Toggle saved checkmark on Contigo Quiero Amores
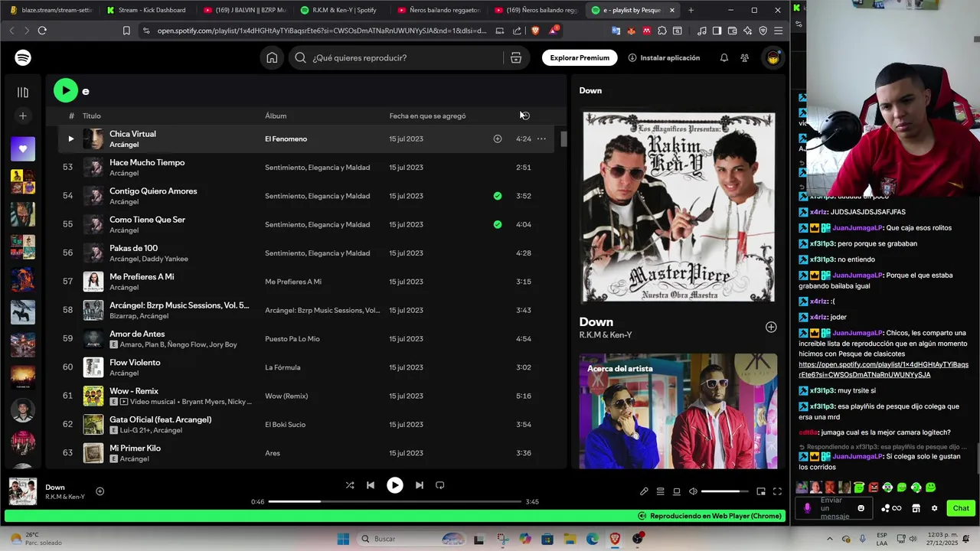The width and height of the screenshot is (980, 551). point(498,196)
